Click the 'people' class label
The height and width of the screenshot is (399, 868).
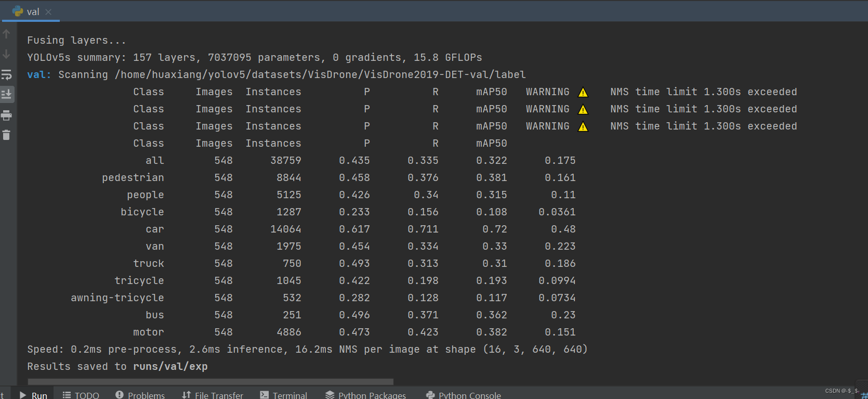coord(146,195)
